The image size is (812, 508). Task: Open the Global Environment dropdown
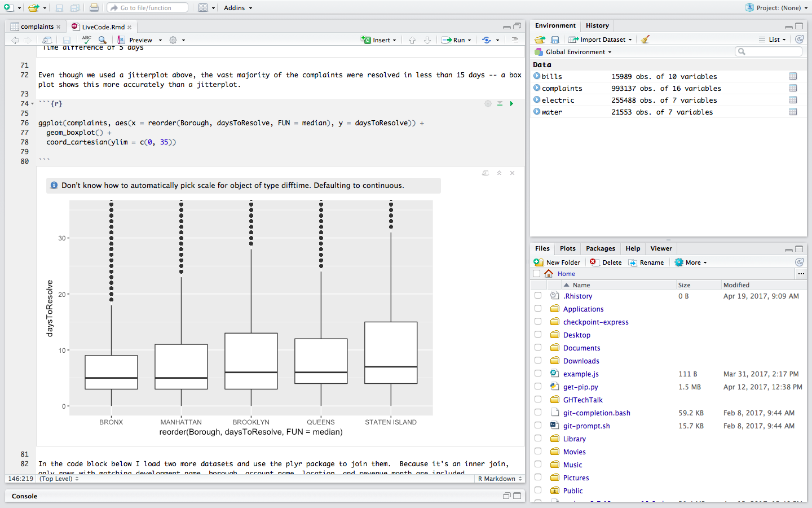tap(578, 52)
